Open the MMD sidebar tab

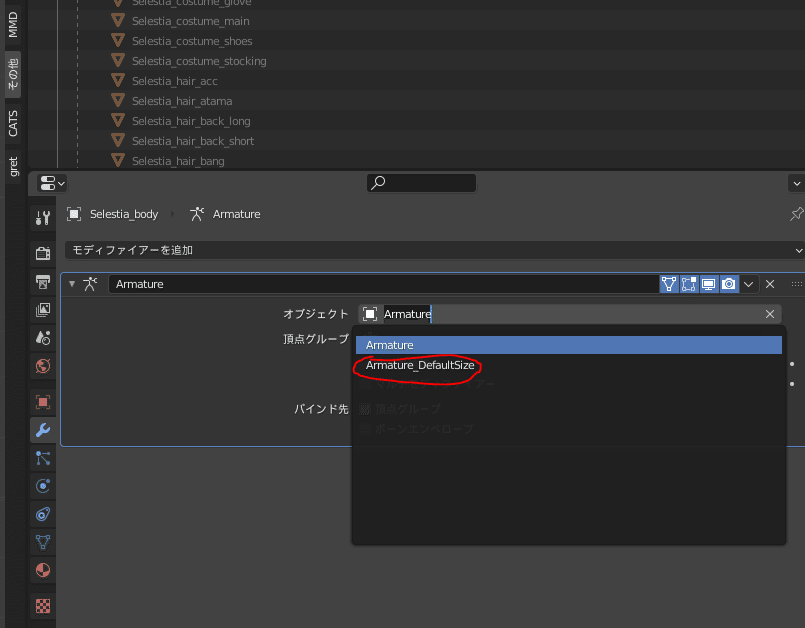pos(13,24)
